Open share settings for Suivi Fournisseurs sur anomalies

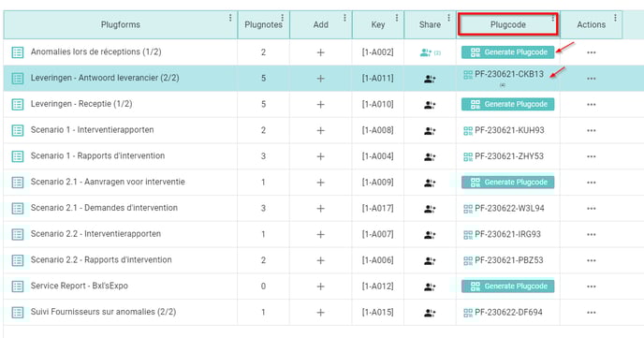pyautogui.click(x=430, y=313)
